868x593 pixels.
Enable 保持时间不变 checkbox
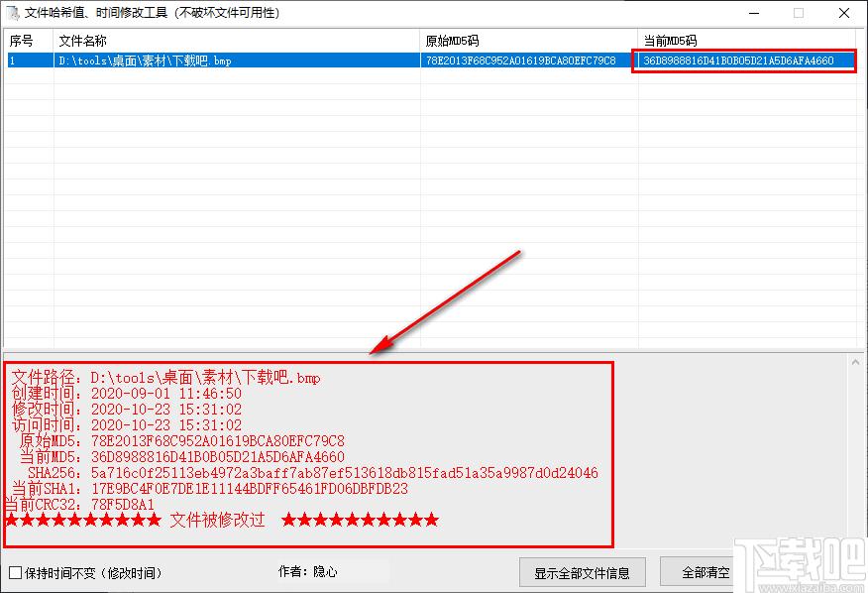[16, 572]
